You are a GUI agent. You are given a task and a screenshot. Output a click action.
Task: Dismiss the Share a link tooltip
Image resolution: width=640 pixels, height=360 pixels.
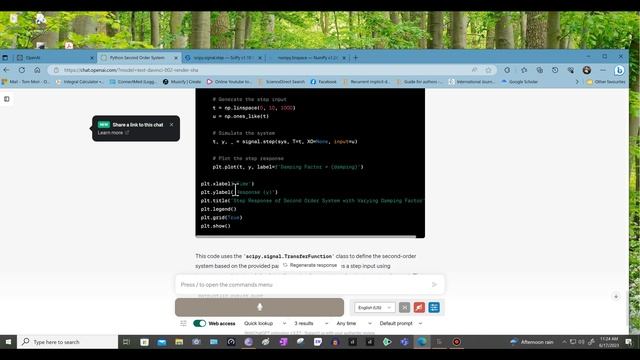171,124
